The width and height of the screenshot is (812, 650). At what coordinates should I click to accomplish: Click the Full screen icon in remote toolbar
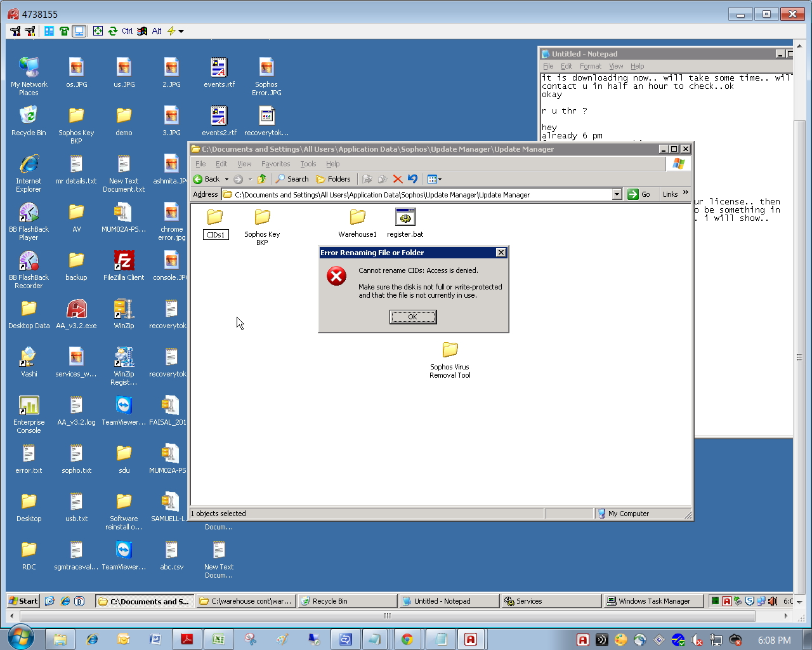[98, 30]
